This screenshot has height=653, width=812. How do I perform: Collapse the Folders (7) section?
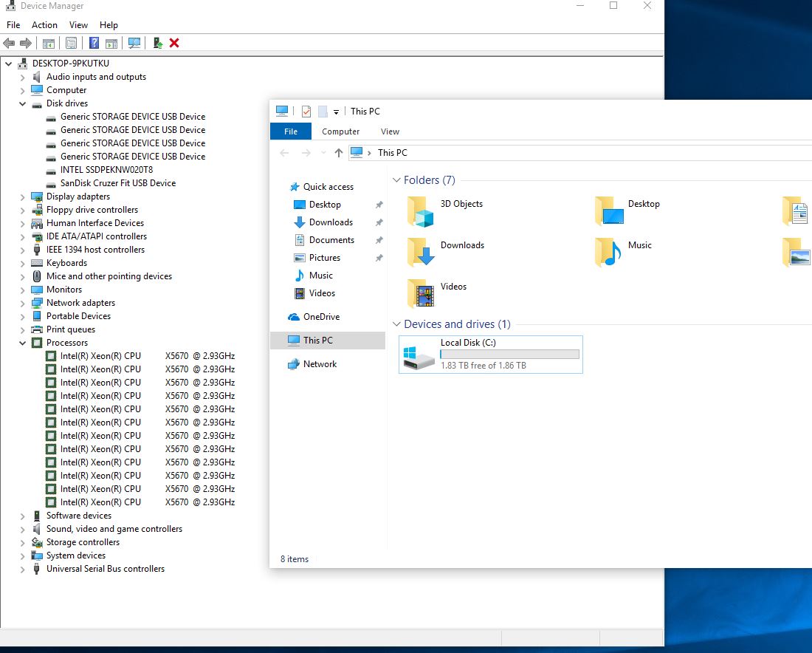(396, 180)
